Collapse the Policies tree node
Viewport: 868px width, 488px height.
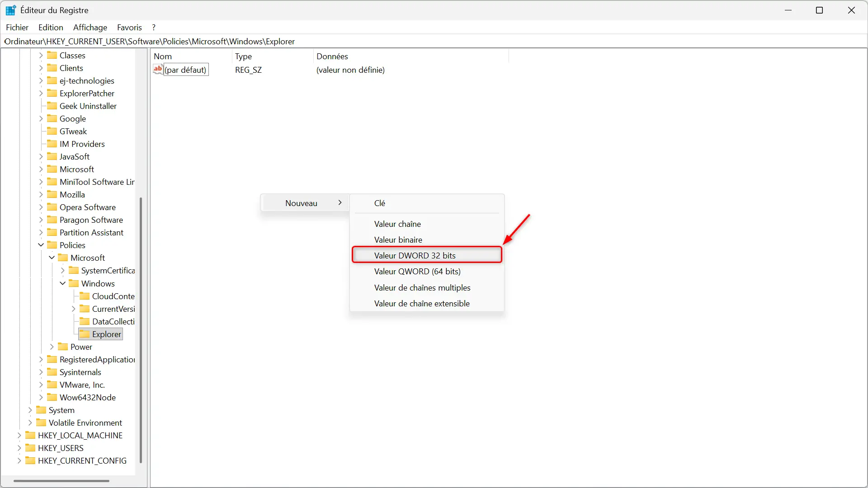click(41, 245)
